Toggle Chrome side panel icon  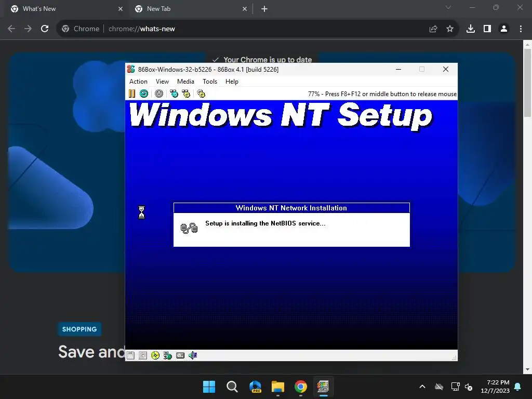point(487,29)
